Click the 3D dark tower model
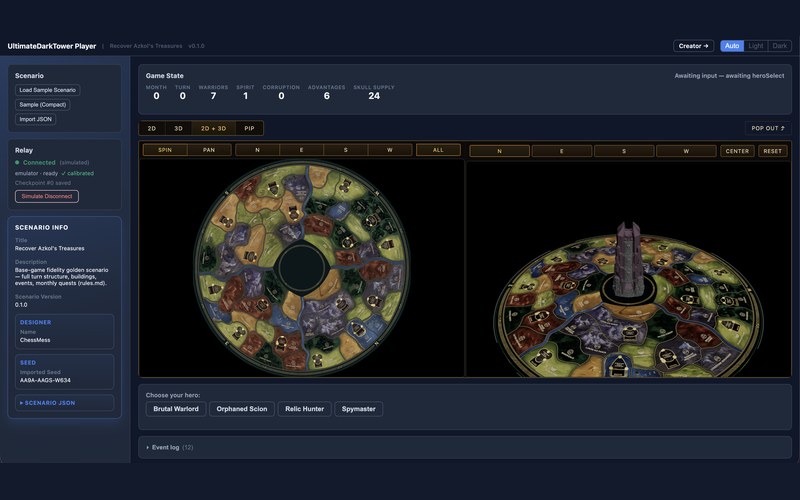 [x=628, y=260]
